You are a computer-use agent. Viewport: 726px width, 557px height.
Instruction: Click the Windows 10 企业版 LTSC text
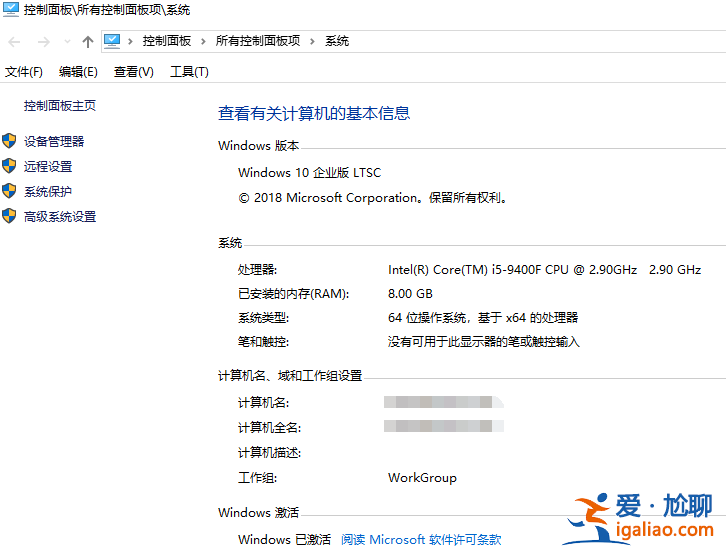coord(309,173)
